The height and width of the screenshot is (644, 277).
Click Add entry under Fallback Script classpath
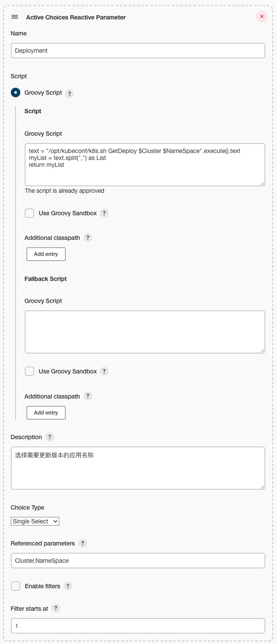46,413
